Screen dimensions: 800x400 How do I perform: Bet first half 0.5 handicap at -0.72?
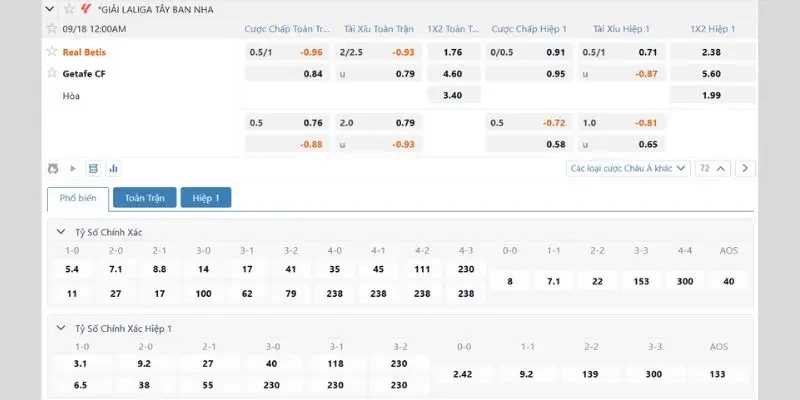click(x=529, y=122)
